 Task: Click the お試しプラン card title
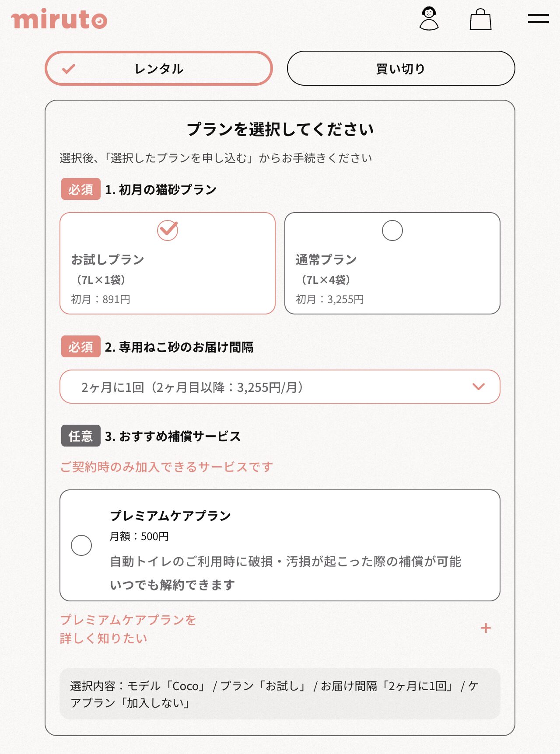108,260
